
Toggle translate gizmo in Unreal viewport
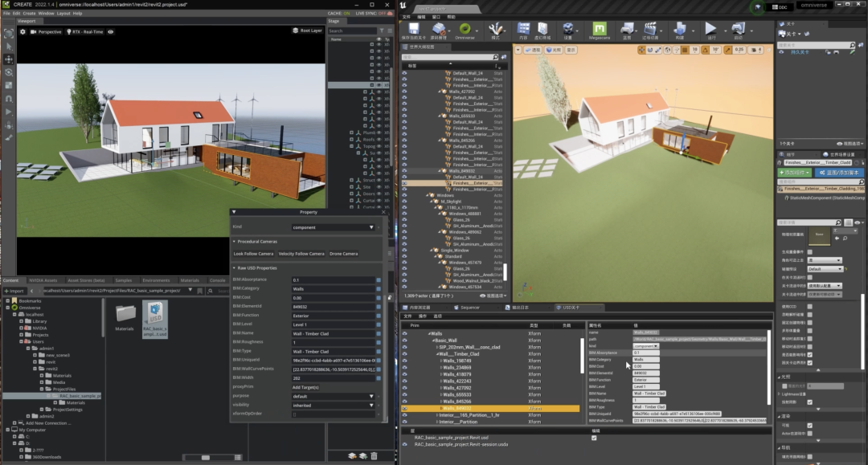click(x=641, y=50)
